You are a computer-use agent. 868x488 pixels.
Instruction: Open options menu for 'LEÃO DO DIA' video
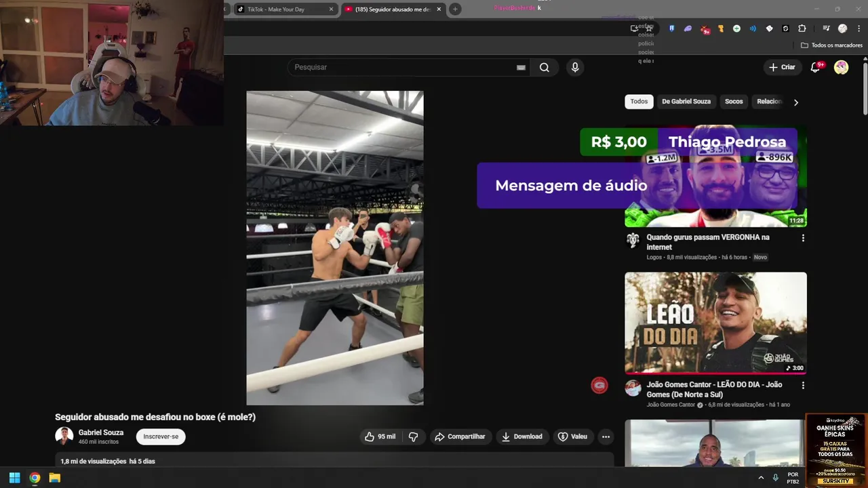[x=803, y=385]
